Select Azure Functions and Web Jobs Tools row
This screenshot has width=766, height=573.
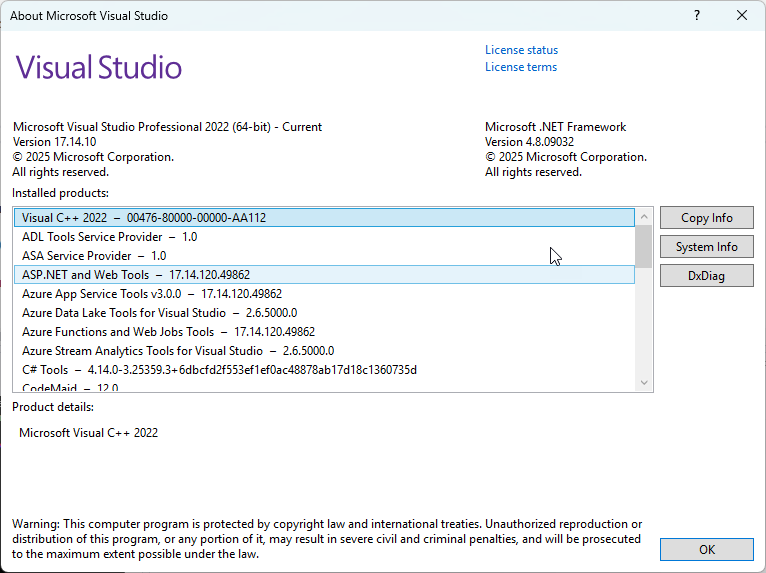(x=324, y=332)
